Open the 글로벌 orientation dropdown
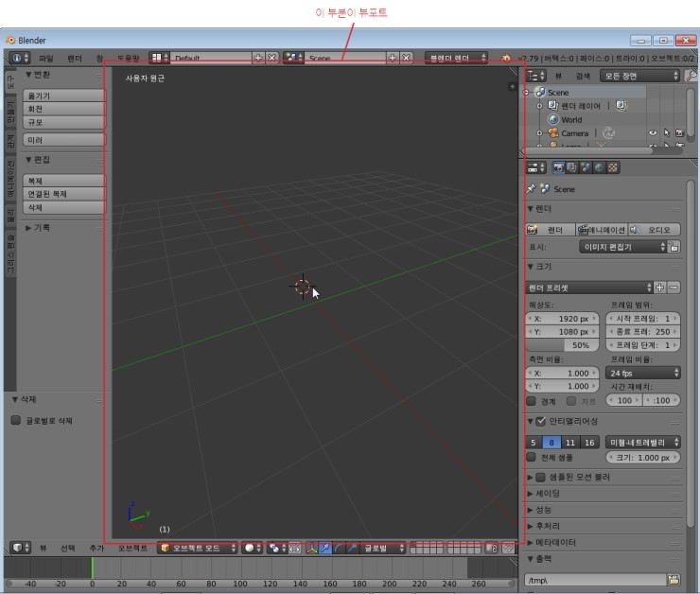Viewport: 700px width, 594px height. [x=382, y=548]
